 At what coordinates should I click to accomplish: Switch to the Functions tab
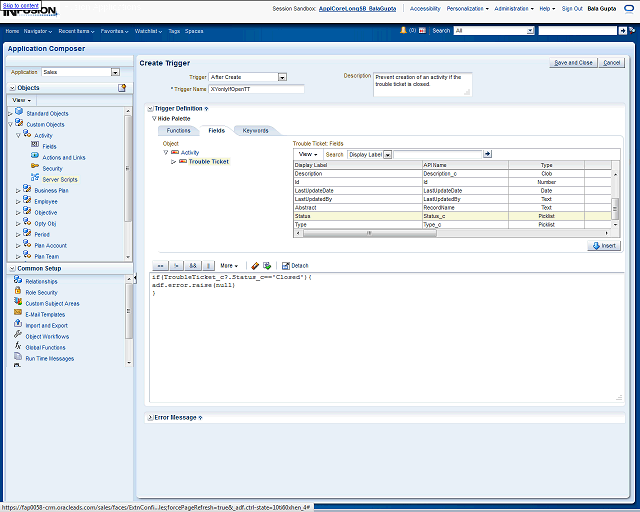pyautogui.click(x=178, y=130)
